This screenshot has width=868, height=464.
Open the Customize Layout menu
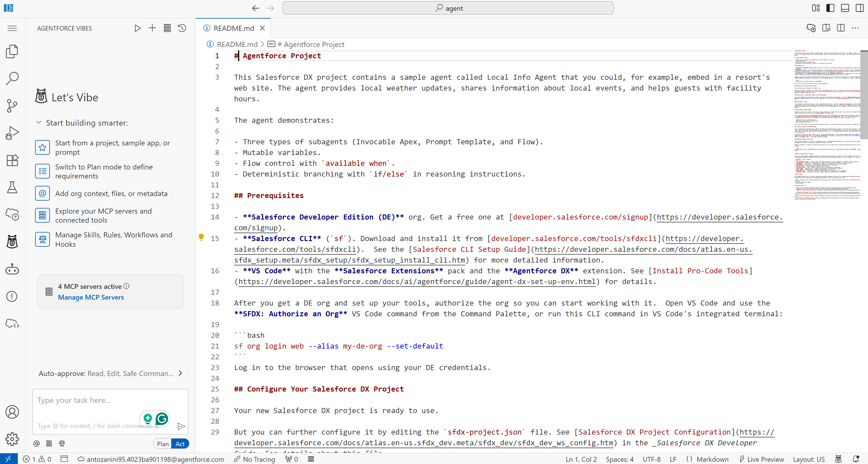pyautogui.click(x=816, y=8)
